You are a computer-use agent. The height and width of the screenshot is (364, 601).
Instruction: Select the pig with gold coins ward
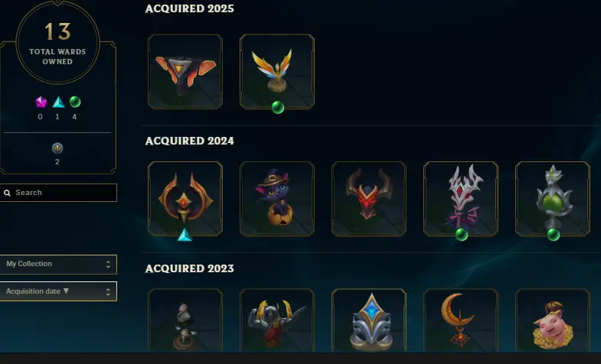pos(553,320)
